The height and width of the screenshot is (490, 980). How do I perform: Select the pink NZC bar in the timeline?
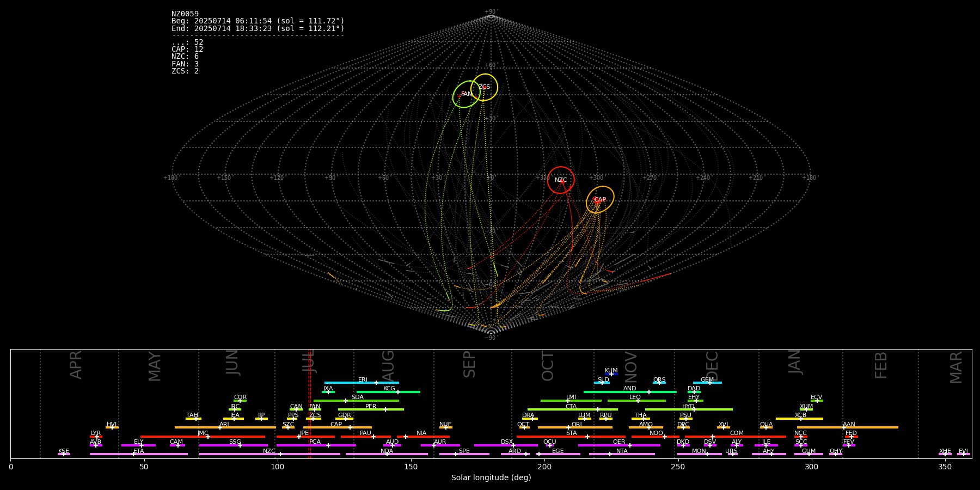click(x=269, y=454)
